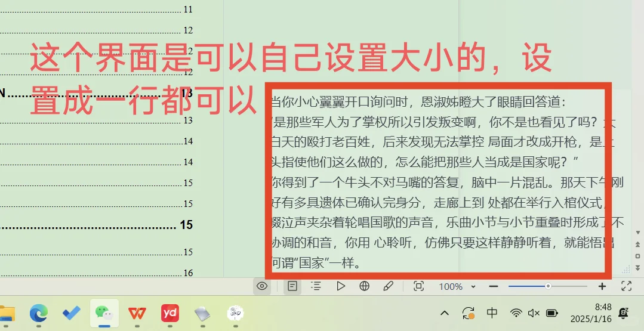This screenshot has height=331, width=644.
Task: Click text line 你得到了一个牛头不对马嘴的答复
Action: [447, 182]
